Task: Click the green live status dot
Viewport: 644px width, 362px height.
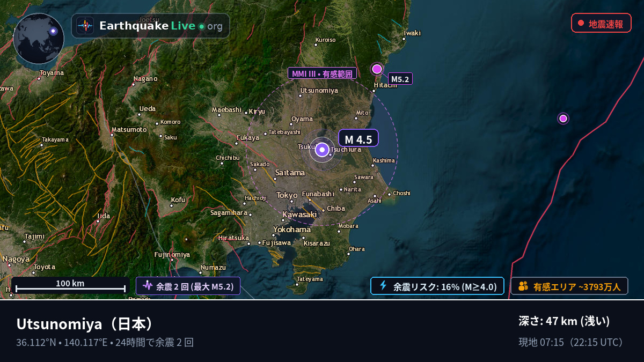Action: tap(201, 26)
